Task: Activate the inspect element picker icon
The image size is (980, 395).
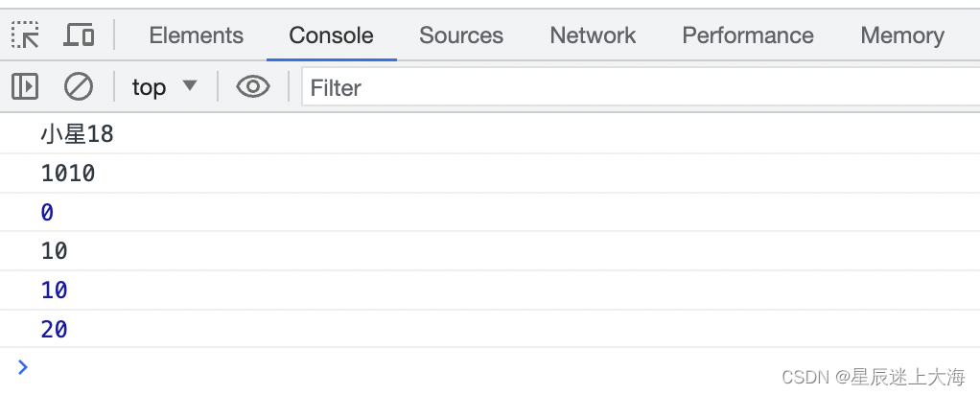Action: click(25, 35)
